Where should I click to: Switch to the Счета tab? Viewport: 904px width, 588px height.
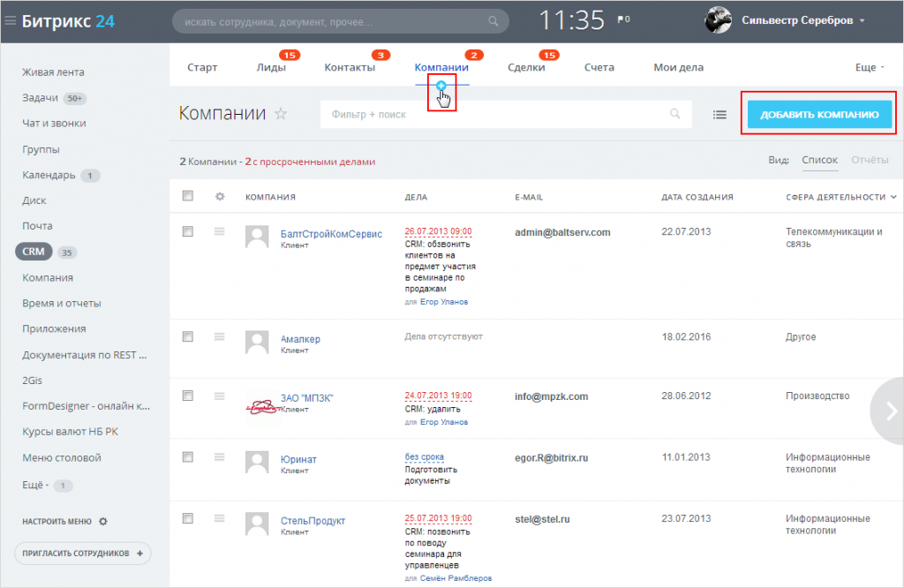(x=599, y=67)
